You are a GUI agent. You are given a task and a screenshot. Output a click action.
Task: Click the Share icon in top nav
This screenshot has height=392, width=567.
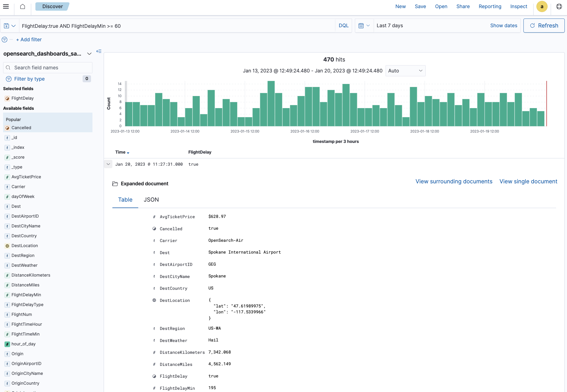(x=463, y=6)
